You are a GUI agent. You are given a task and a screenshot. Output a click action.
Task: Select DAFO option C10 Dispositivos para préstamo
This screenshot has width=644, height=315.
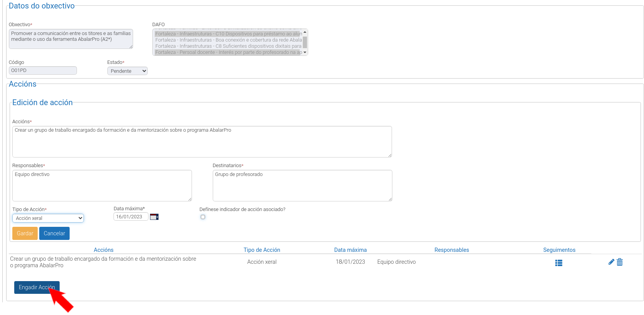(x=228, y=34)
